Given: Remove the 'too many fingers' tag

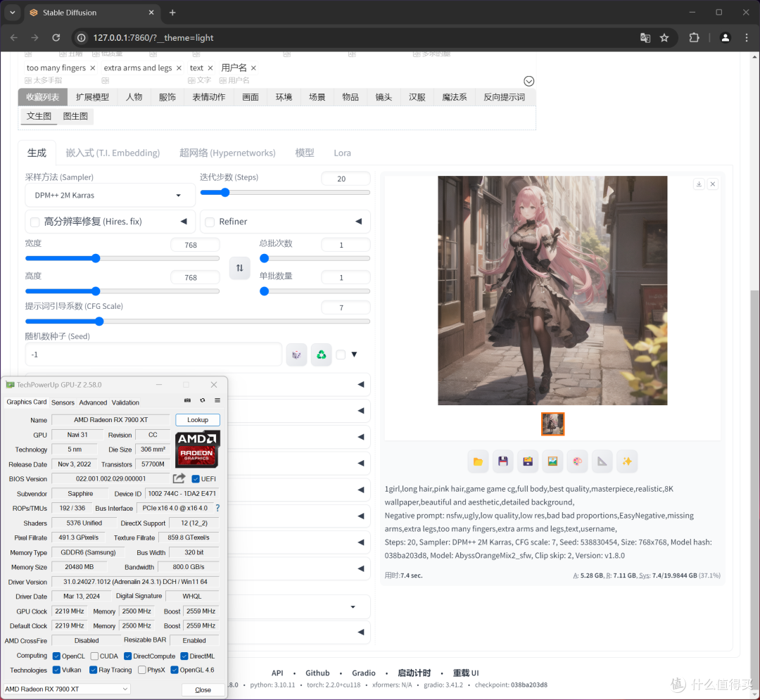Looking at the screenshot, I should point(93,68).
